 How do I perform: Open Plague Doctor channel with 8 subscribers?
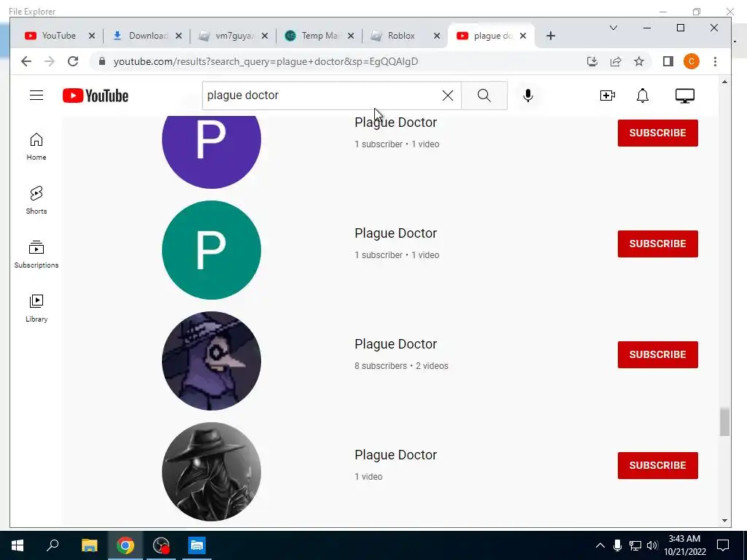pos(395,344)
